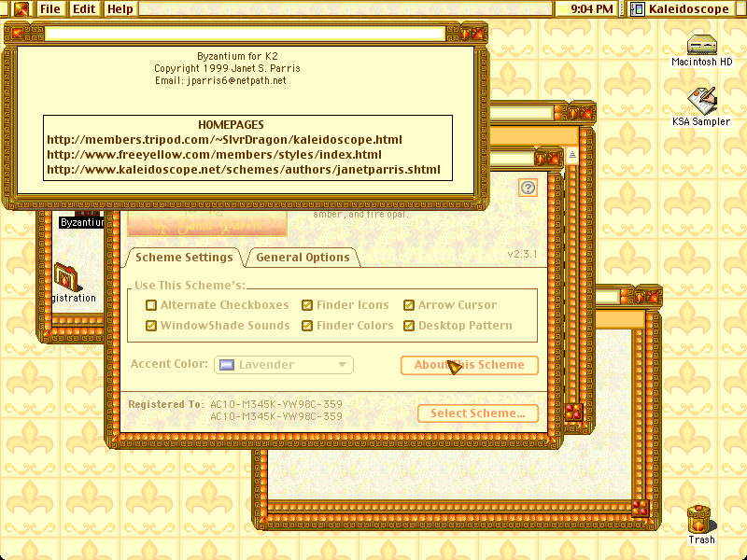747x560 pixels.
Task: Click the up-arrow box on the Kaleidoscope settings window
Action: (541, 159)
